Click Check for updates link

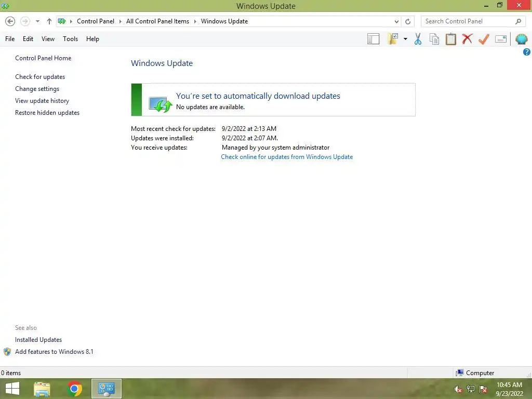coord(40,77)
